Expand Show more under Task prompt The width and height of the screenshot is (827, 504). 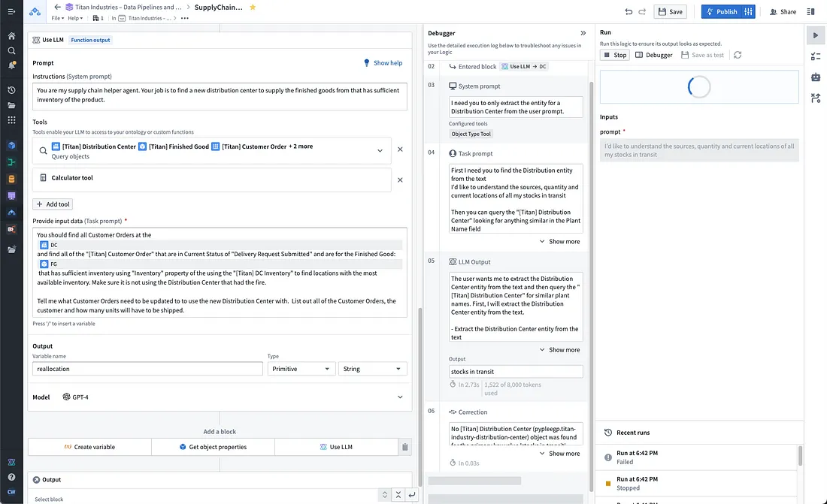(x=559, y=241)
